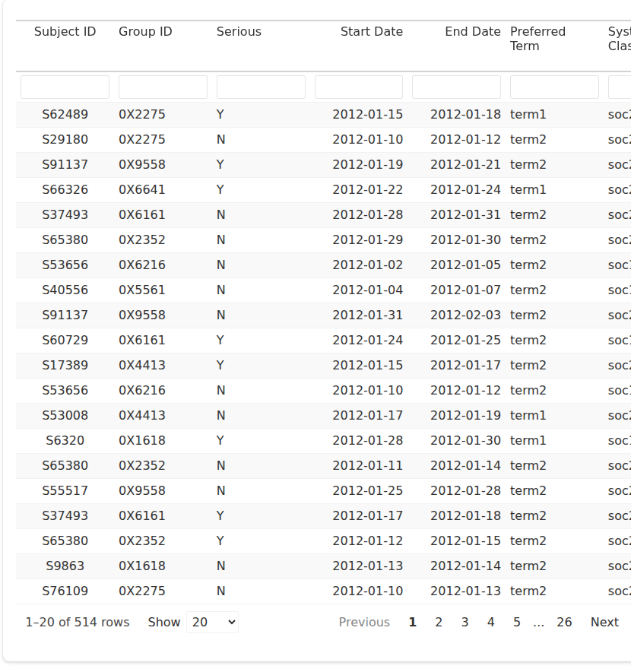Go to page 2

point(439,623)
